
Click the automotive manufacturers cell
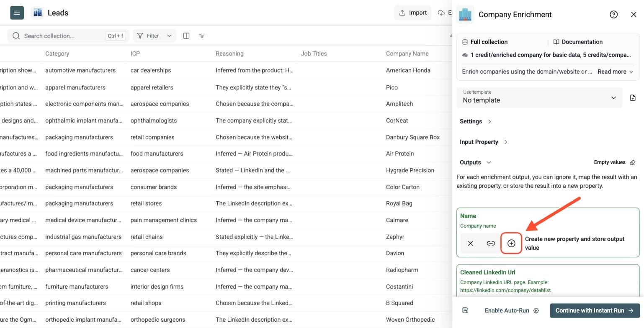(x=80, y=70)
